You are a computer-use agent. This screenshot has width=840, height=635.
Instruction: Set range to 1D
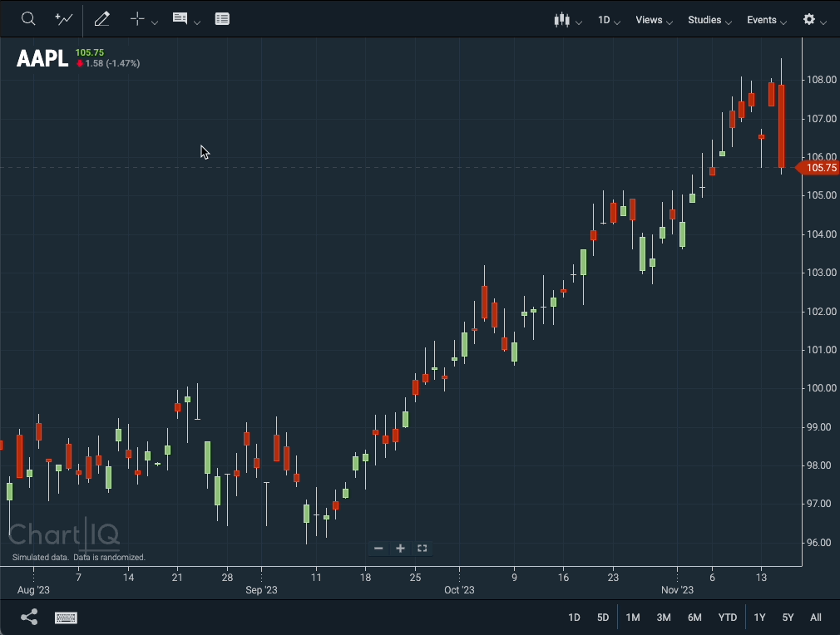[574, 618]
